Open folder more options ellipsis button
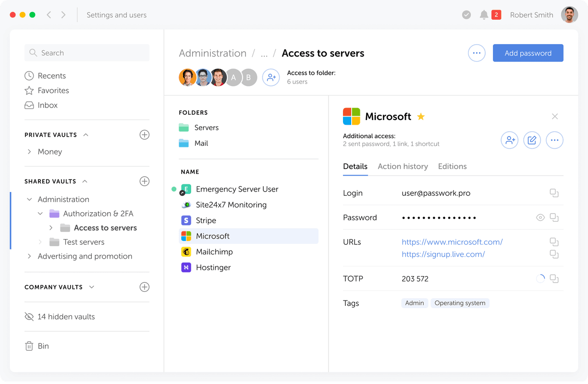The image size is (588, 384). [477, 53]
